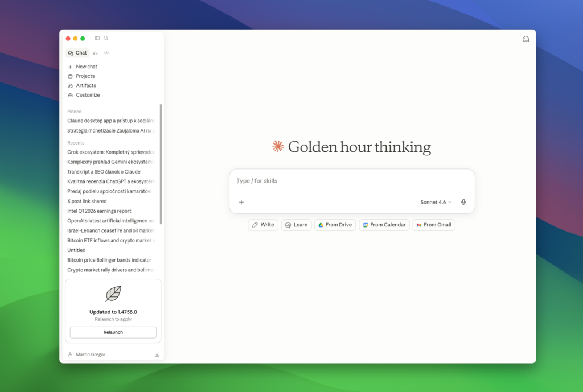Viewport: 583px width, 392px height.
Task: Expand the Sonnet 4.6 model selector
Action: pos(436,202)
